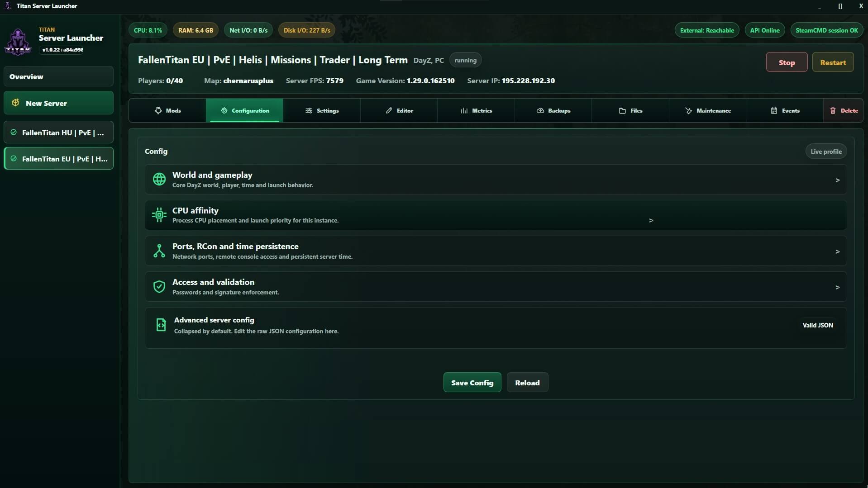Image resolution: width=868 pixels, height=488 pixels.
Task: Open the Editor tab
Action: [399, 110]
